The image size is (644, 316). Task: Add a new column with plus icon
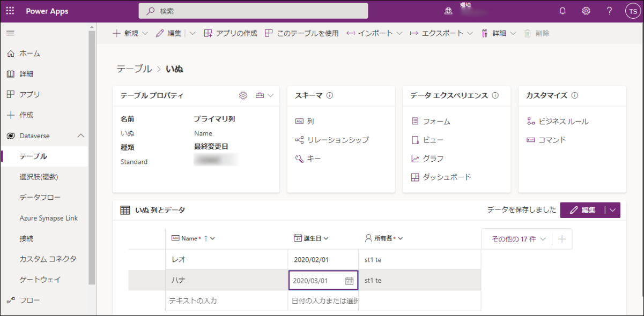click(x=562, y=239)
